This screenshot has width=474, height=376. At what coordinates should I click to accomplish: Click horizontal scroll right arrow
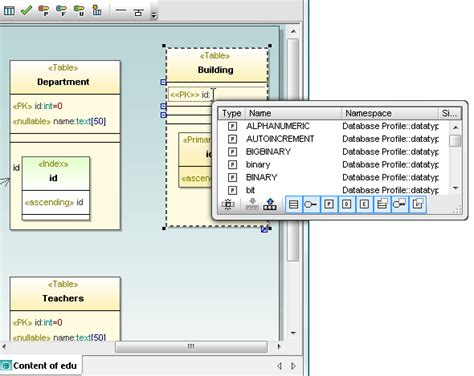coord(279,347)
